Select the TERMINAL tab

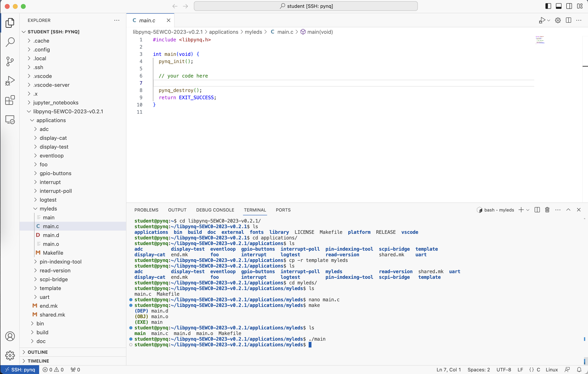255,210
